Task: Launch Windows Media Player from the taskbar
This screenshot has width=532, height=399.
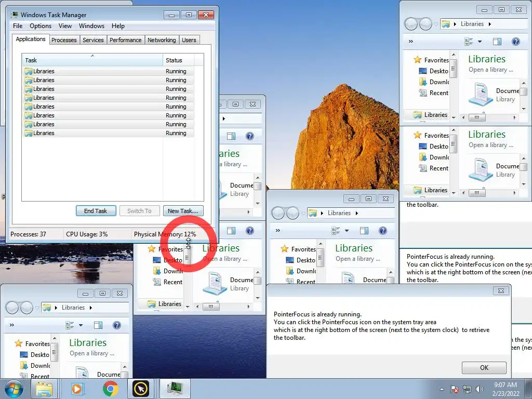Action: (x=77, y=389)
